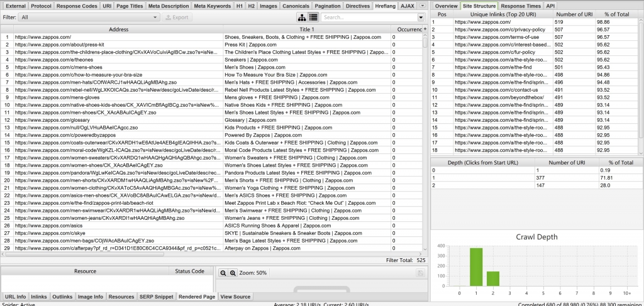Screen dimensions: 644x306
Task: Open the Canonicals tab
Action: point(296,6)
